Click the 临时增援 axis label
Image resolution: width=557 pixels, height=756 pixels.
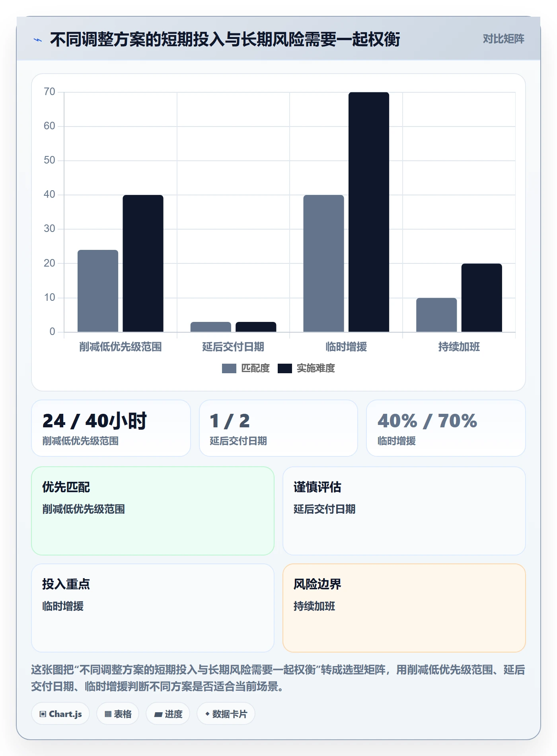[x=346, y=347]
